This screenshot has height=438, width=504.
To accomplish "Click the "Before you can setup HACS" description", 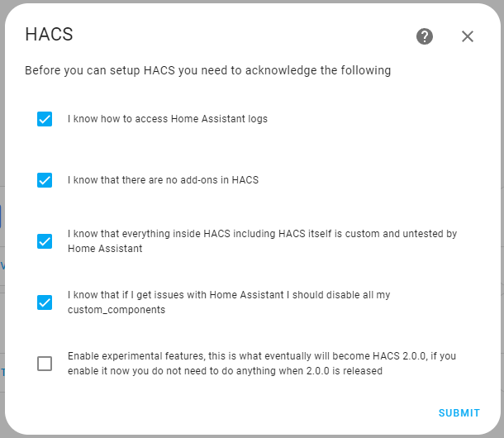I will point(207,71).
